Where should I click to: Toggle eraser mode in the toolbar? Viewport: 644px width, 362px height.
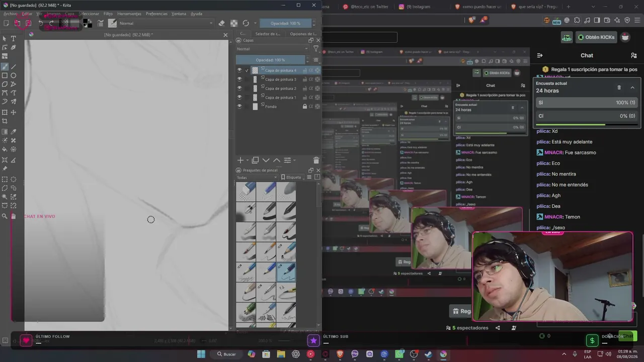(222, 23)
